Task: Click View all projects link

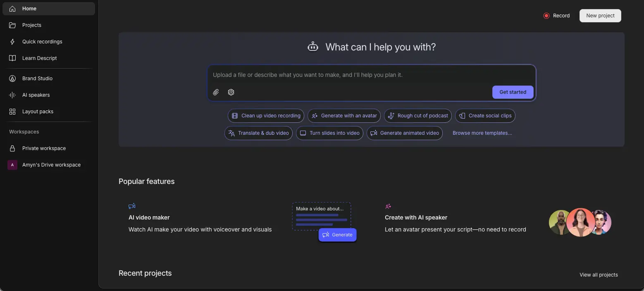Action: 599,275
